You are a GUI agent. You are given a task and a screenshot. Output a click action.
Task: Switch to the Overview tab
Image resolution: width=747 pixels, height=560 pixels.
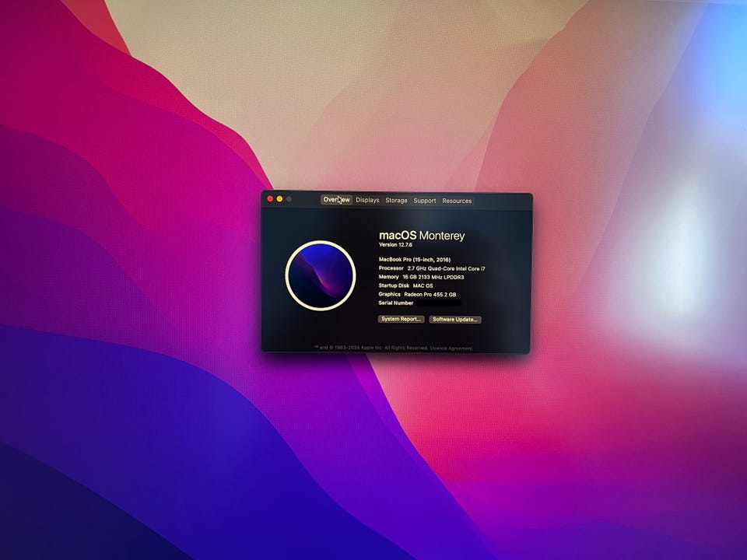tap(336, 200)
